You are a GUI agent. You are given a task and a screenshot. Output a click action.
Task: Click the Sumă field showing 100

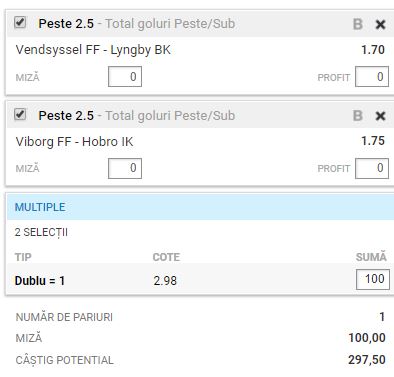pyautogui.click(x=373, y=279)
